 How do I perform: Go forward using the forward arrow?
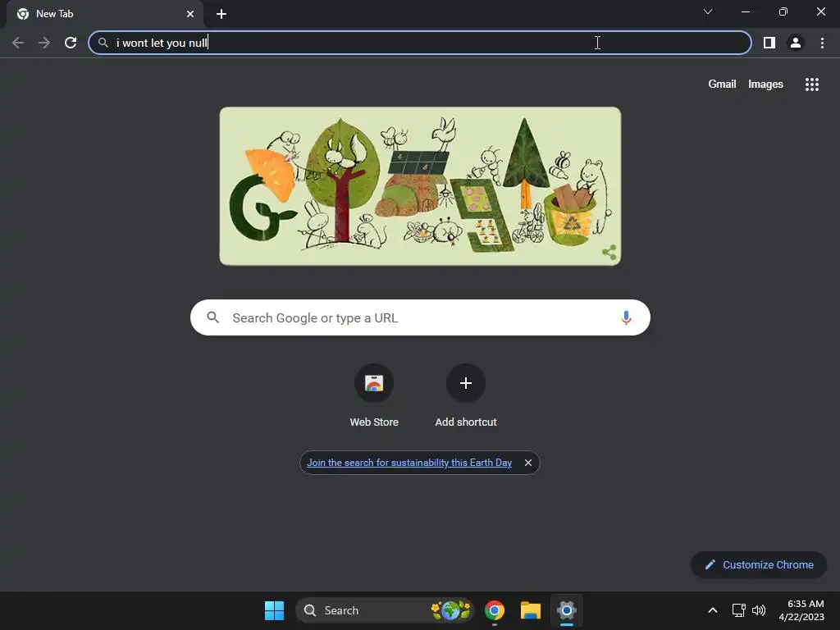(x=44, y=43)
